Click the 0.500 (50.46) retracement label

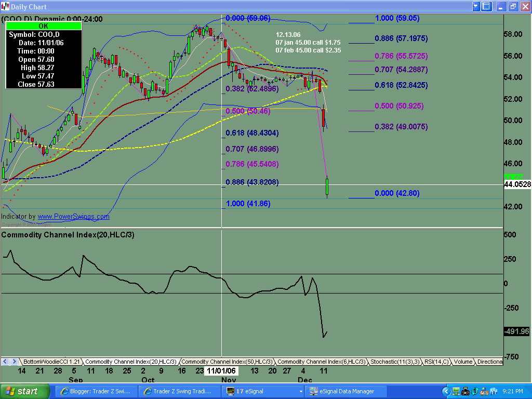point(248,111)
